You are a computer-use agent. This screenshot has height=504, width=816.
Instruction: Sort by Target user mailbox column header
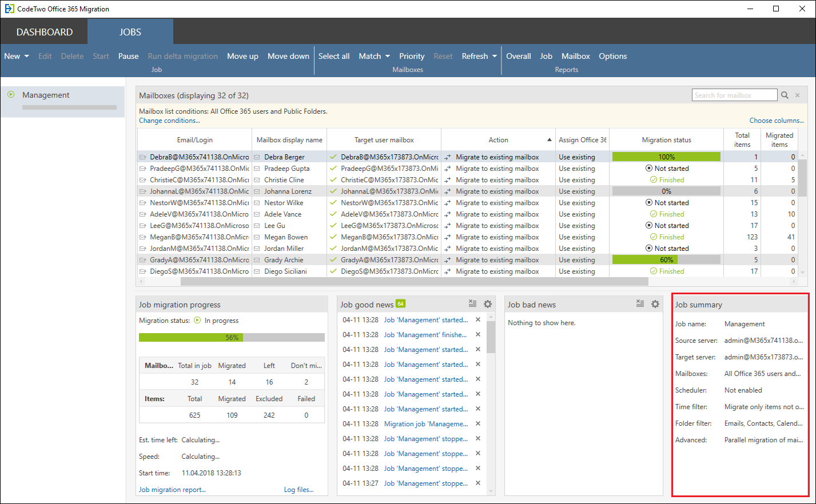pos(384,140)
